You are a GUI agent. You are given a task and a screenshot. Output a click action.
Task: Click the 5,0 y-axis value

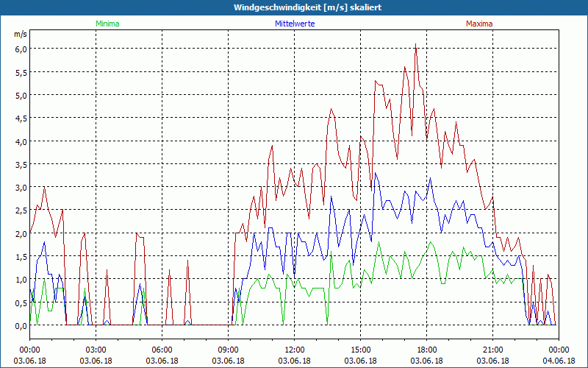point(21,96)
